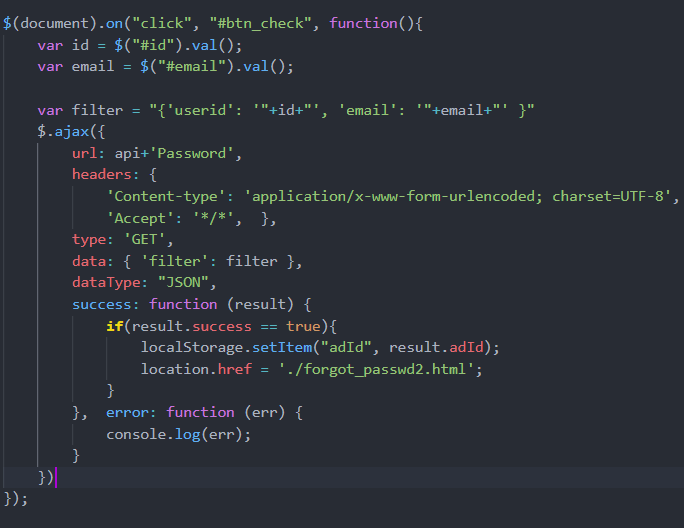Click './forgot_passwd2.html' path string

click(376, 369)
